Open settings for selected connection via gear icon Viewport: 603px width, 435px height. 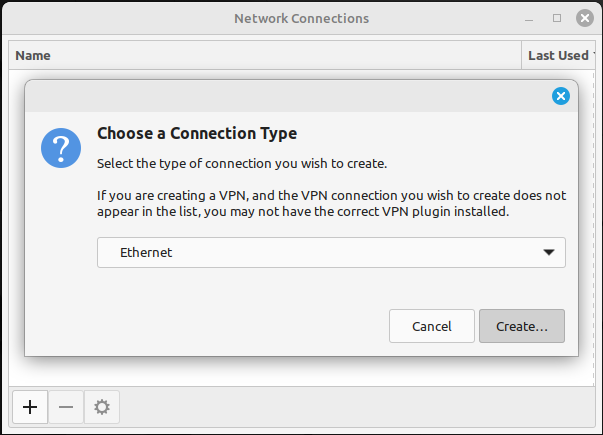click(x=102, y=407)
